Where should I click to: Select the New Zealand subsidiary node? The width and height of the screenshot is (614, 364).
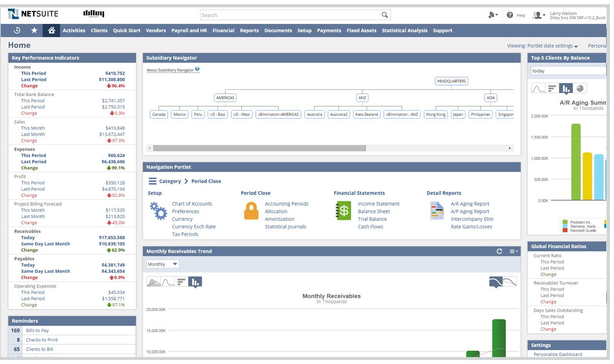tap(367, 114)
